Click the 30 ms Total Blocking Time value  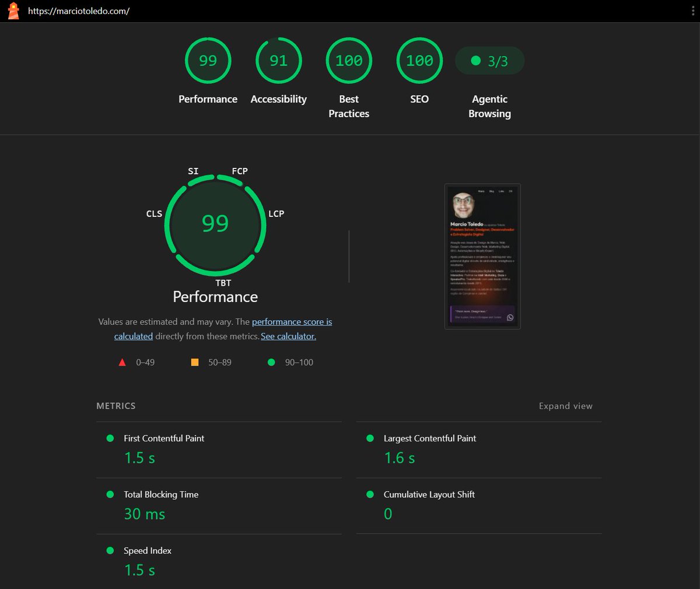145,514
